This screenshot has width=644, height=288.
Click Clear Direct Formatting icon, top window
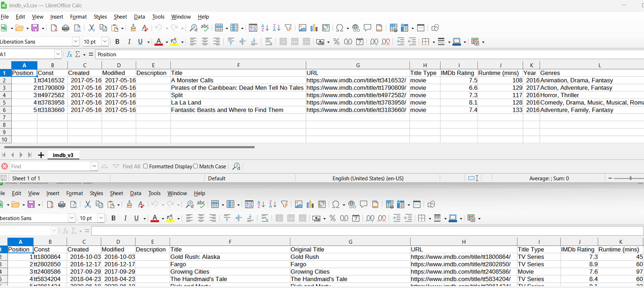[145, 28]
